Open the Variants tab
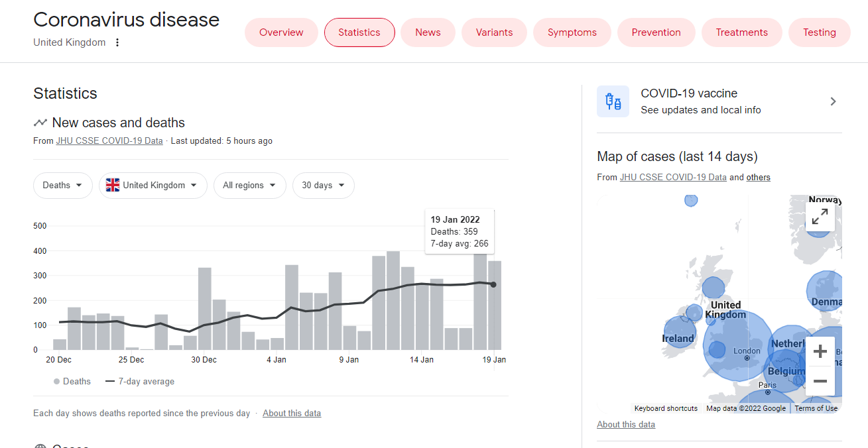The height and width of the screenshot is (448, 868). click(494, 32)
